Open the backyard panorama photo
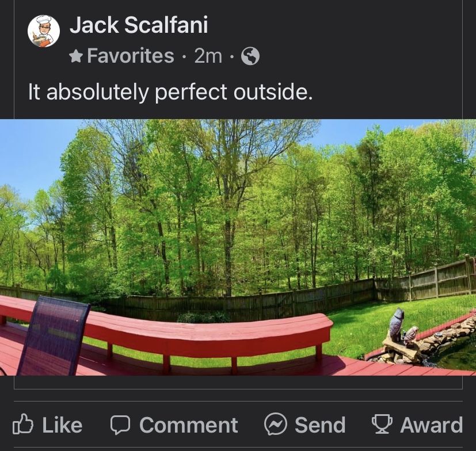476x451 pixels. tap(238, 247)
